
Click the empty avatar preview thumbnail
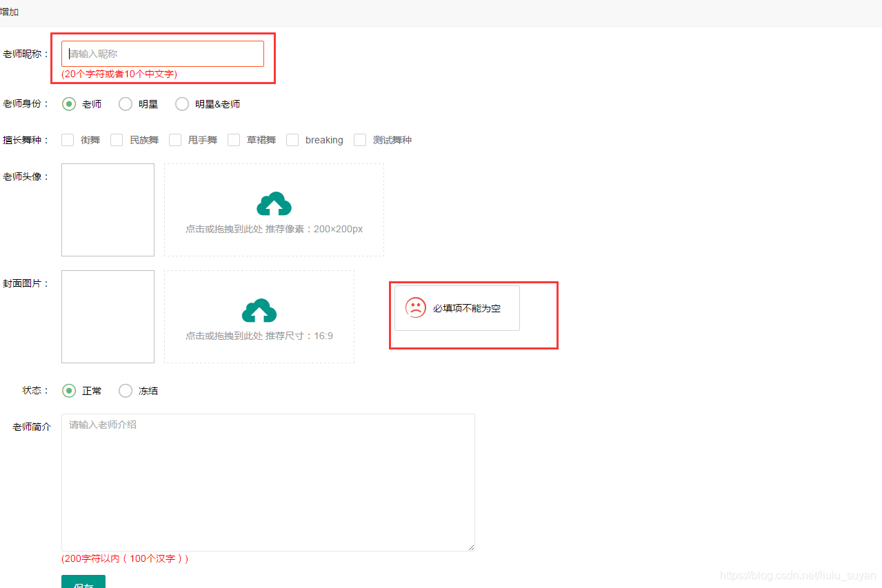pyautogui.click(x=108, y=210)
